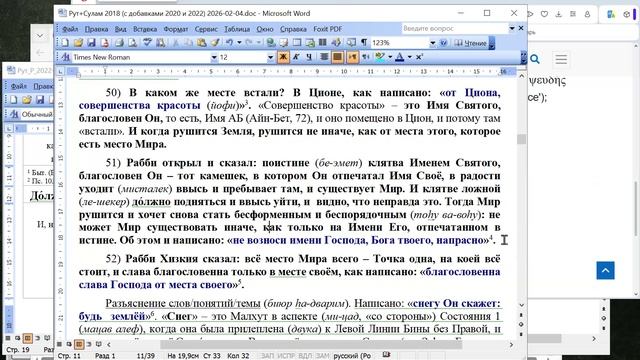Open the Columns layout button
The width and height of the screenshot is (640, 360).
pos(322,42)
